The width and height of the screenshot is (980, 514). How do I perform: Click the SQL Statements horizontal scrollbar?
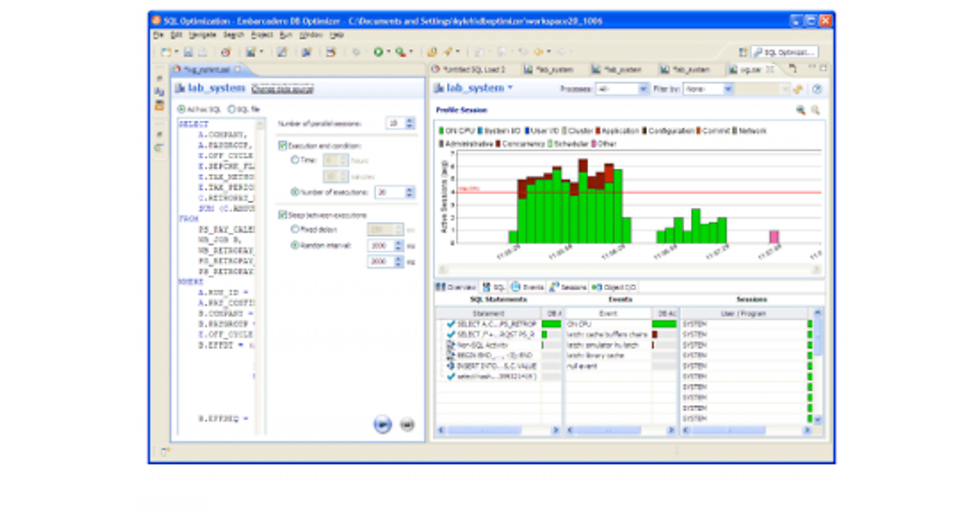497,429
